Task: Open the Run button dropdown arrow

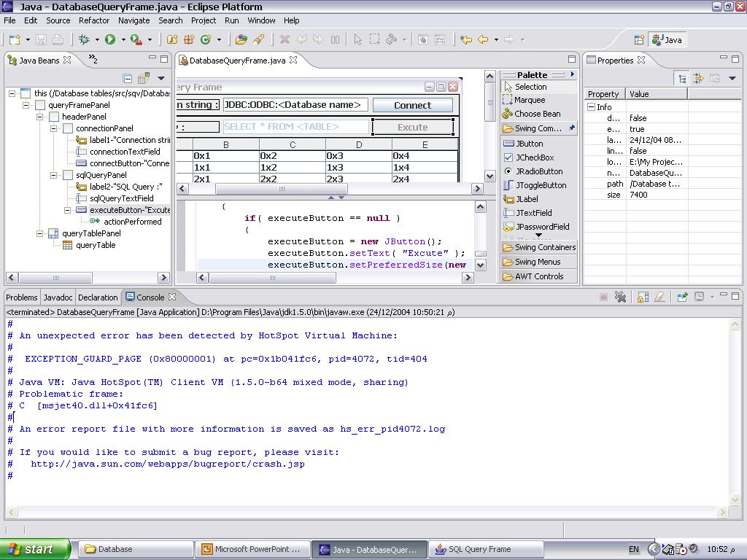Action: 123,39
